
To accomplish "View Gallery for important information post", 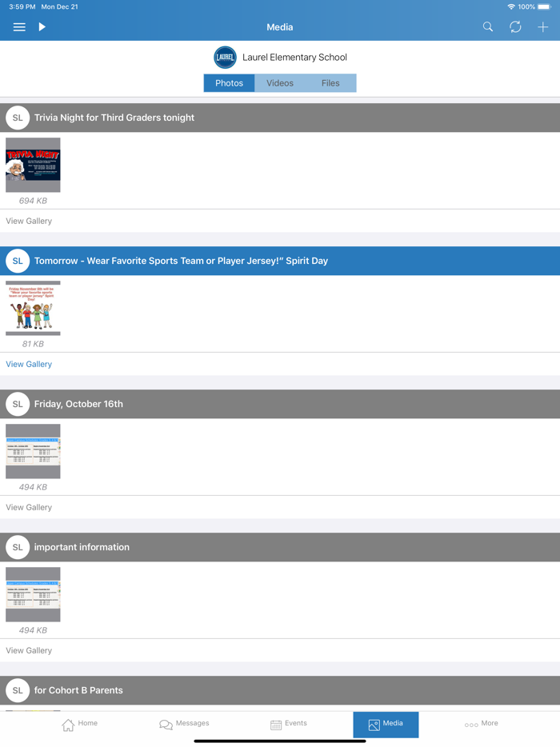I will 29,650.
